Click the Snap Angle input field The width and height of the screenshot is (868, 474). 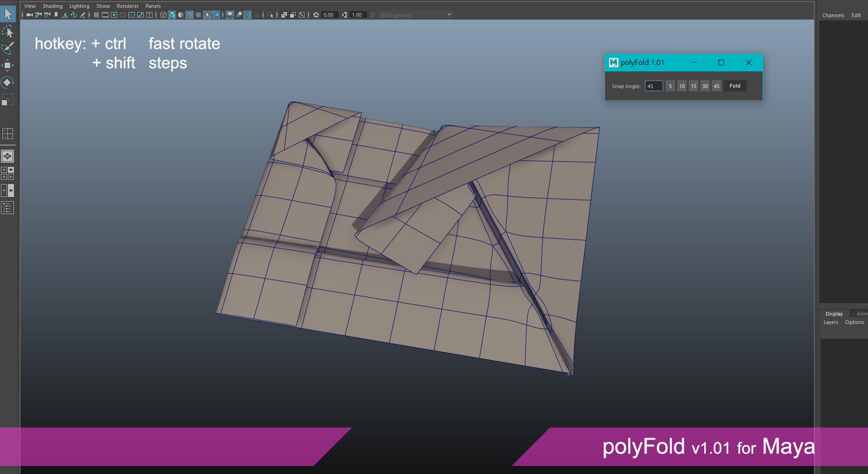654,86
